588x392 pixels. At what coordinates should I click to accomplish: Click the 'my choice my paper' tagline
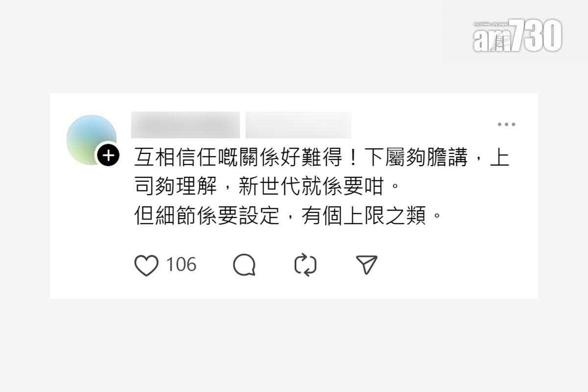click(490, 24)
